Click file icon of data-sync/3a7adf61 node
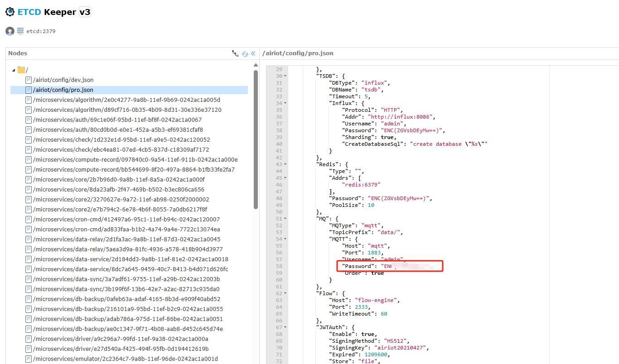Image resolution: width=619 pixels, height=364 pixels. 29,279
